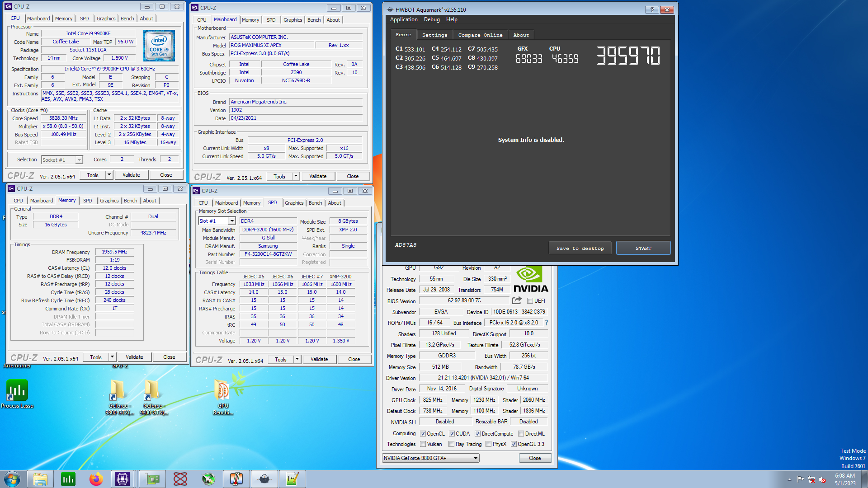Open Windows Explorer from the taskbar
The width and height of the screenshot is (868, 488).
click(x=40, y=479)
